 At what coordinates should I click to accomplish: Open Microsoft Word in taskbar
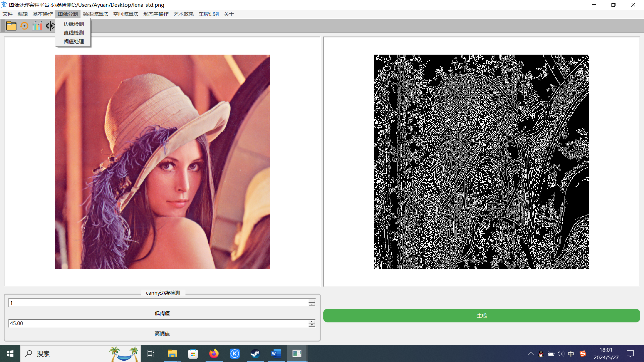(x=276, y=354)
